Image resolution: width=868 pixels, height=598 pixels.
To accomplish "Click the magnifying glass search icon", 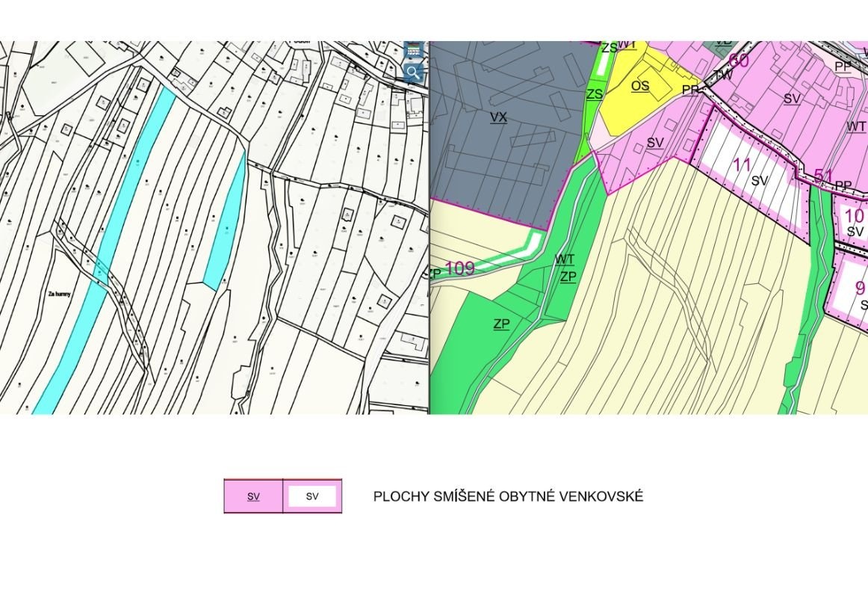I will [413, 73].
